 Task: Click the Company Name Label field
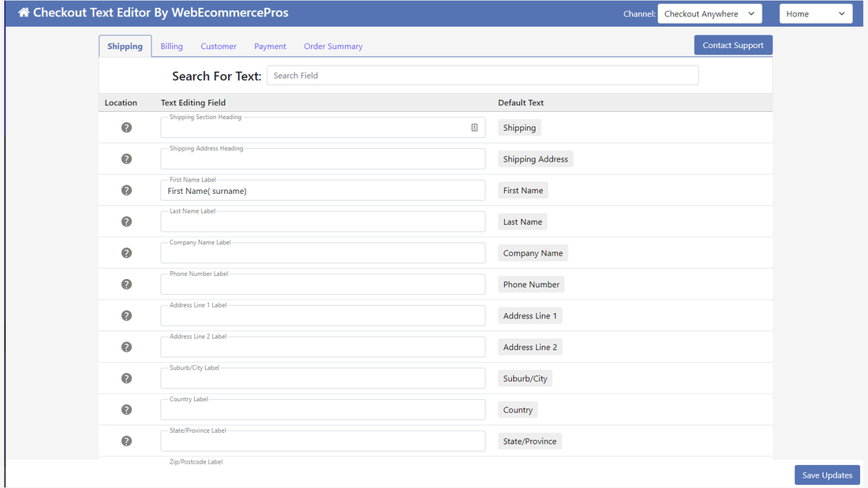(x=323, y=253)
